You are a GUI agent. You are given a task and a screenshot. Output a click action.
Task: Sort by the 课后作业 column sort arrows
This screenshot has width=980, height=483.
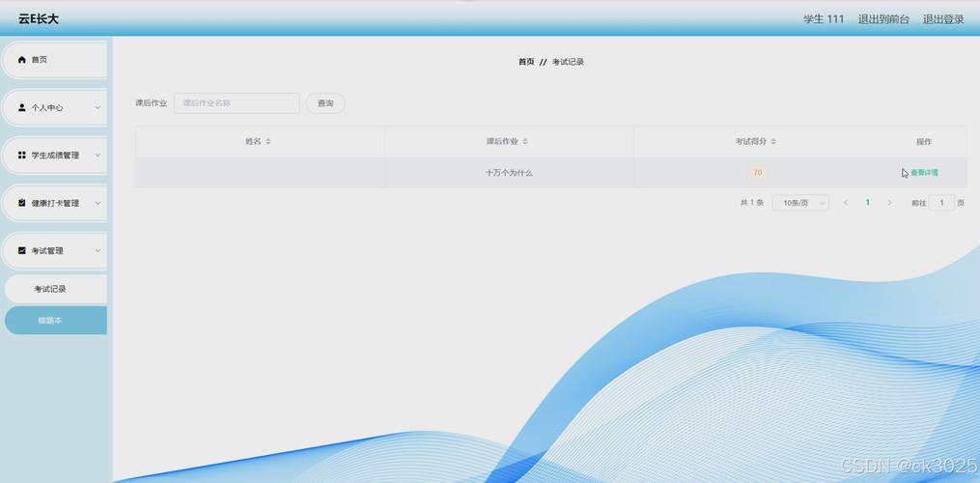(x=525, y=141)
